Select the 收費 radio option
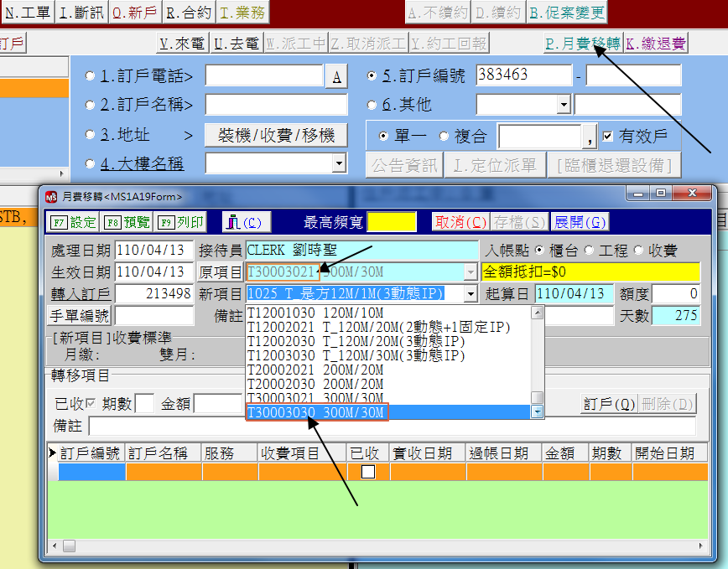Screen dimensions: 728x569 (x=639, y=251)
